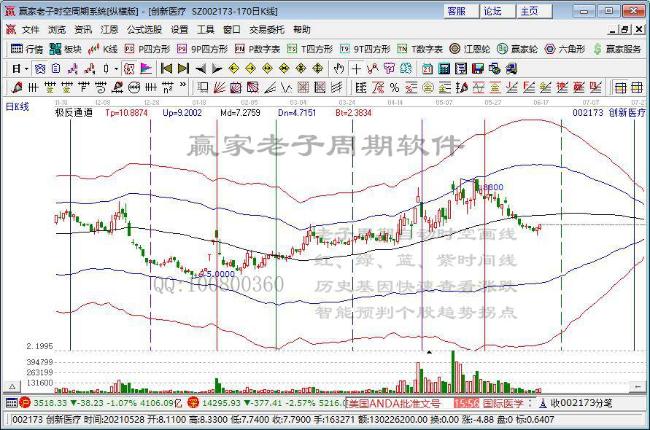
Task: Click the last grid layout icon
Action: pos(636,87)
